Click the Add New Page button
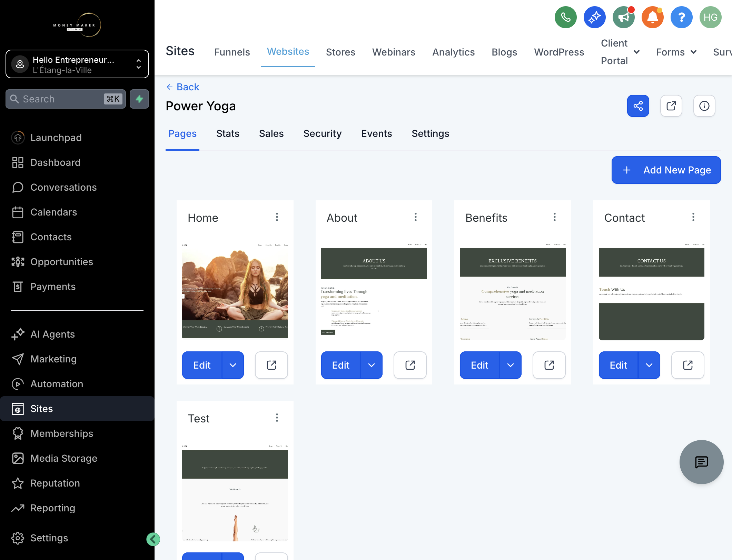 [x=666, y=170]
